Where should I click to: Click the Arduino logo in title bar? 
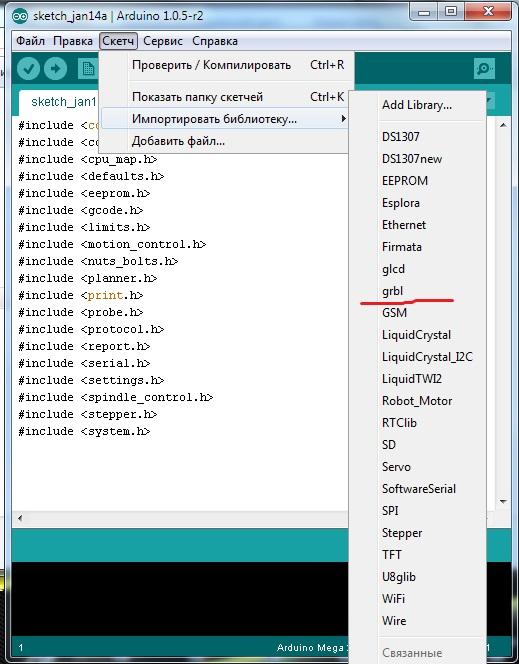pos(20,16)
